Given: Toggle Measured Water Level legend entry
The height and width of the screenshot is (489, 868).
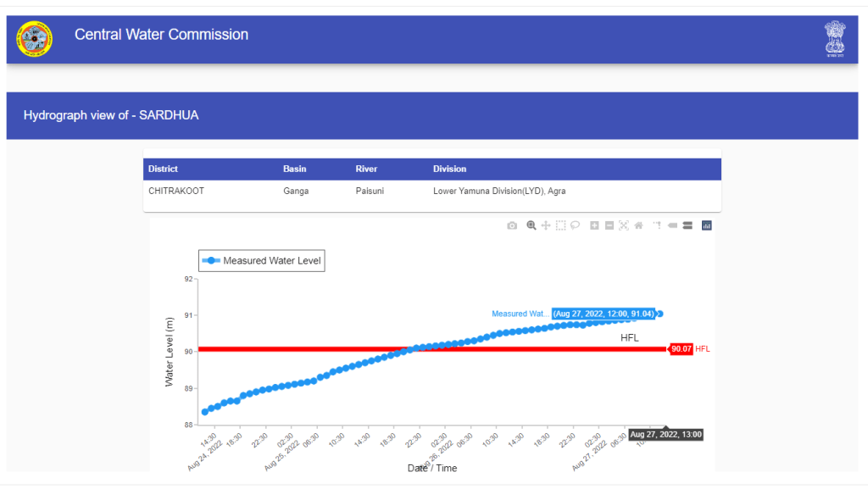Looking at the screenshot, I should coord(262,261).
